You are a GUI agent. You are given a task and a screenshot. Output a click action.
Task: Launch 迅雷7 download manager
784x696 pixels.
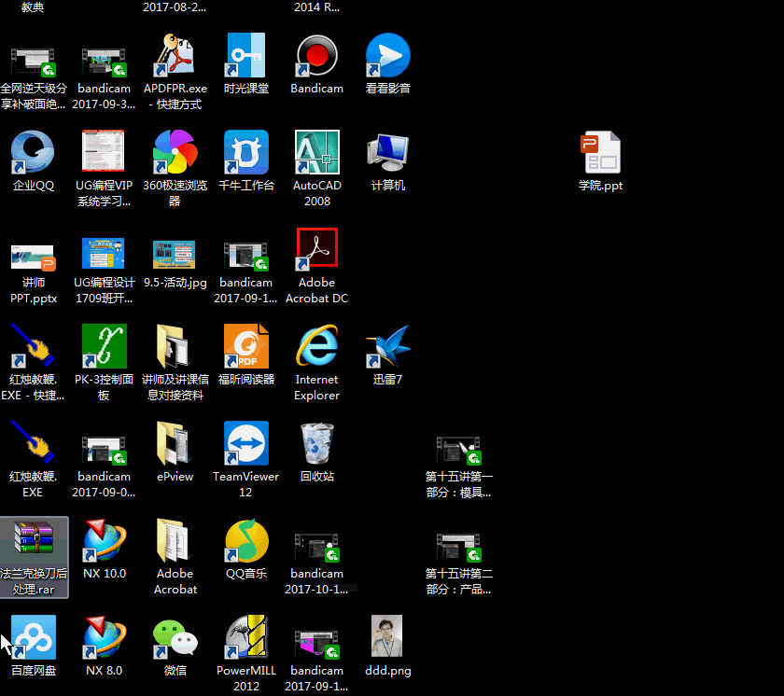coord(388,355)
